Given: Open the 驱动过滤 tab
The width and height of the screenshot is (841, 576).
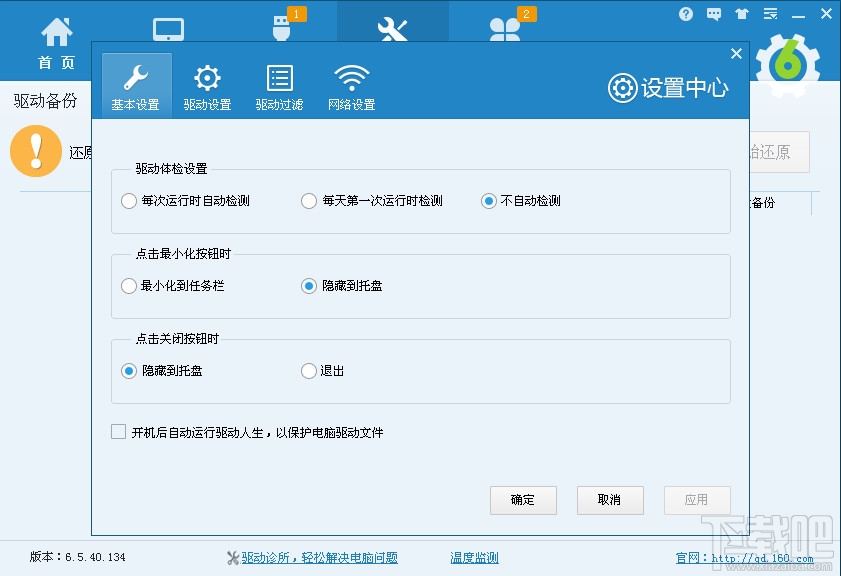Looking at the screenshot, I should coord(279,85).
